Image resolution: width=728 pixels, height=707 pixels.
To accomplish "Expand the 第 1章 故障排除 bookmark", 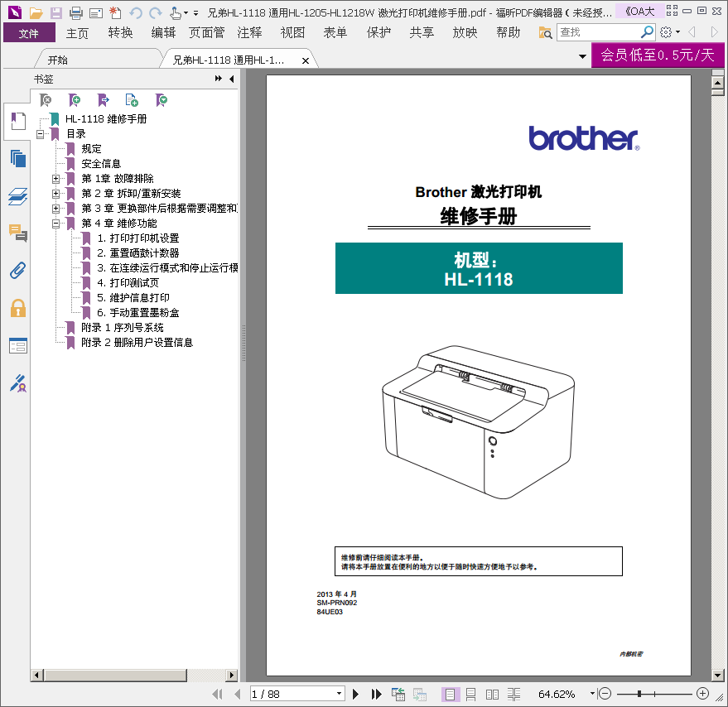I will click(x=55, y=179).
